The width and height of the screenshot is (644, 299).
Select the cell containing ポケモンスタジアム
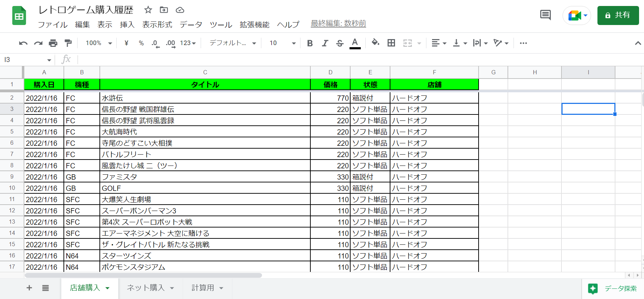click(x=205, y=267)
